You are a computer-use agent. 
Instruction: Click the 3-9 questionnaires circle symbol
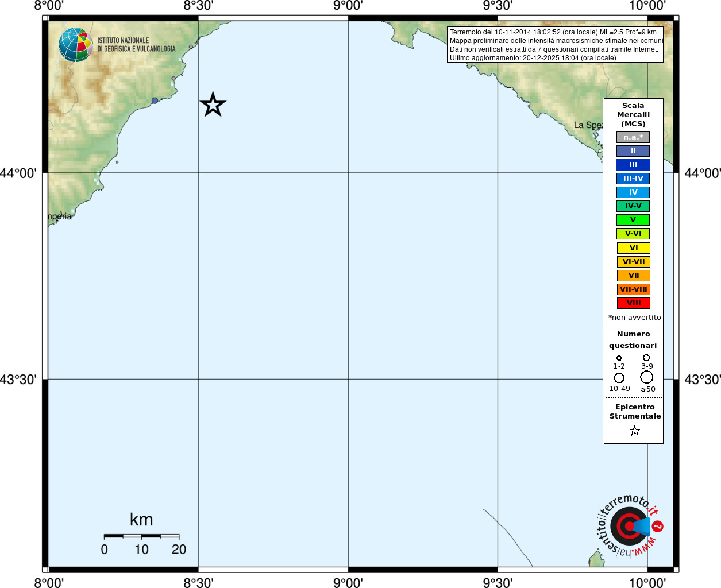pos(646,358)
